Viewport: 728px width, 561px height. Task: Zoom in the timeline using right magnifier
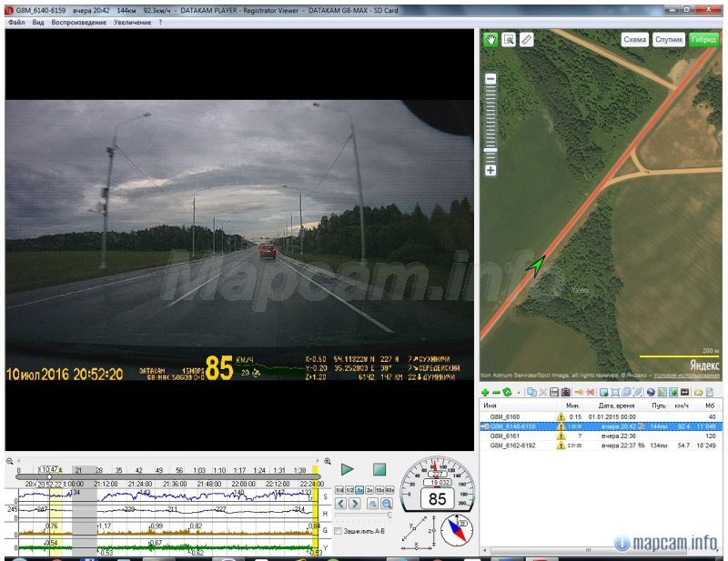tap(328, 461)
